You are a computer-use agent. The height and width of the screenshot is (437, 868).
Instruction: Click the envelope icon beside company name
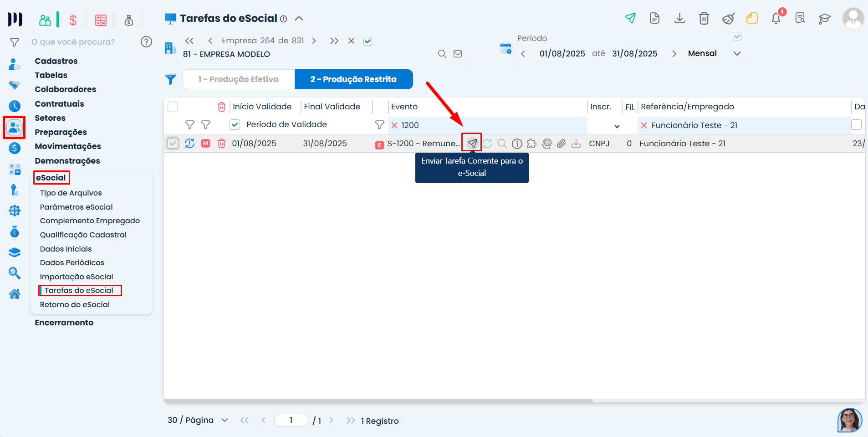pyautogui.click(x=458, y=54)
